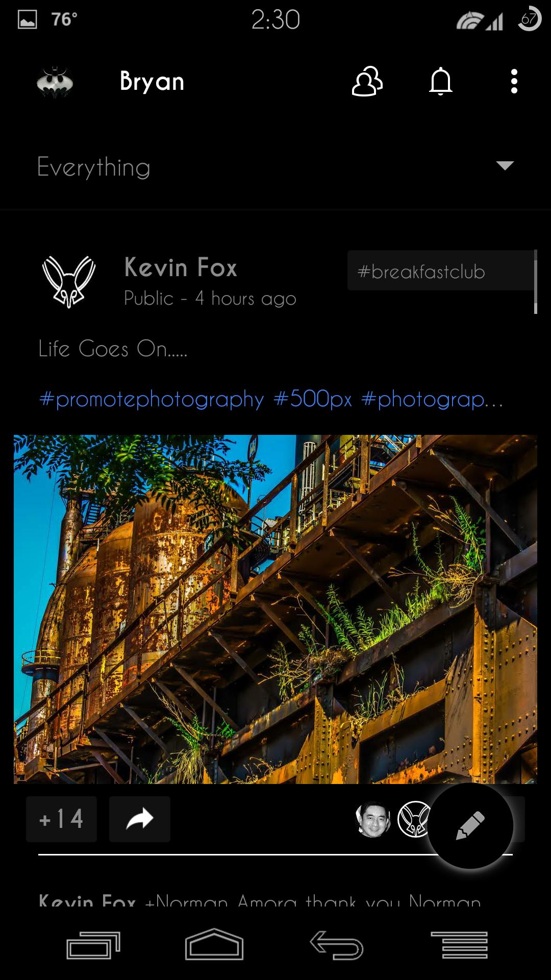Open Kevin Fox's rabbit avatar
This screenshot has width=551, height=980.
68,282
